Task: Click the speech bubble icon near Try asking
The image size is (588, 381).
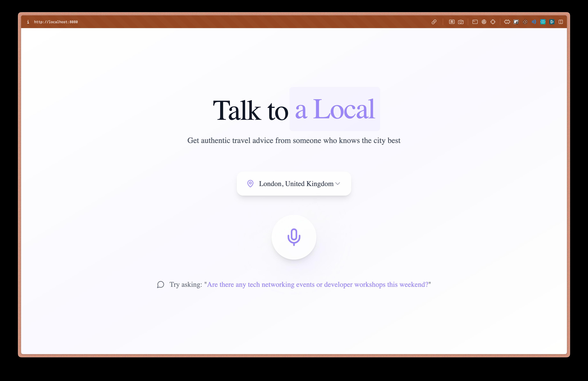Action: pyautogui.click(x=161, y=285)
